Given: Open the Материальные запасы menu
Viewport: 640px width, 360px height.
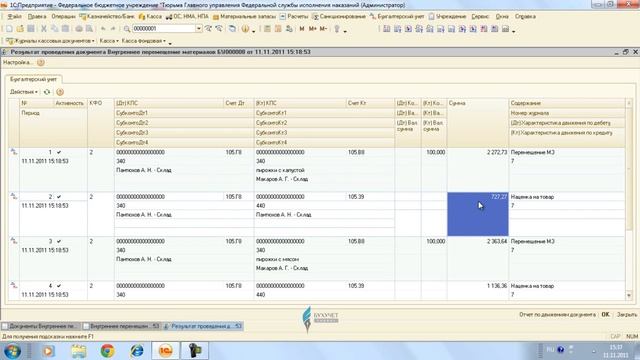Looking at the screenshot, I should pos(244,17).
